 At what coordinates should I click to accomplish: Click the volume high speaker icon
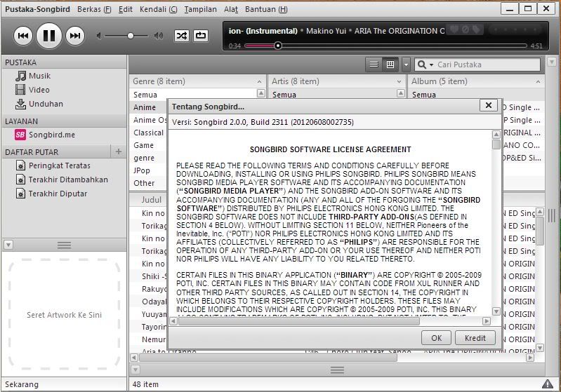pyautogui.click(x=158, y=36)
